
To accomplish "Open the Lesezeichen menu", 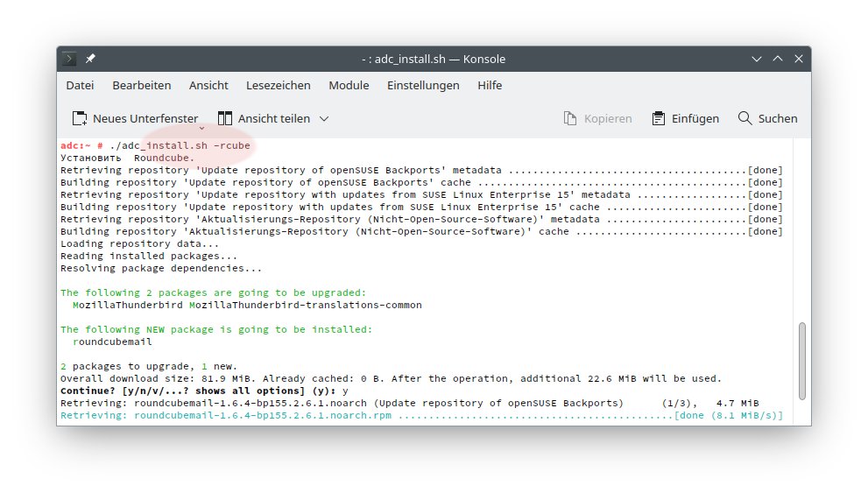I will coord(279,85).
